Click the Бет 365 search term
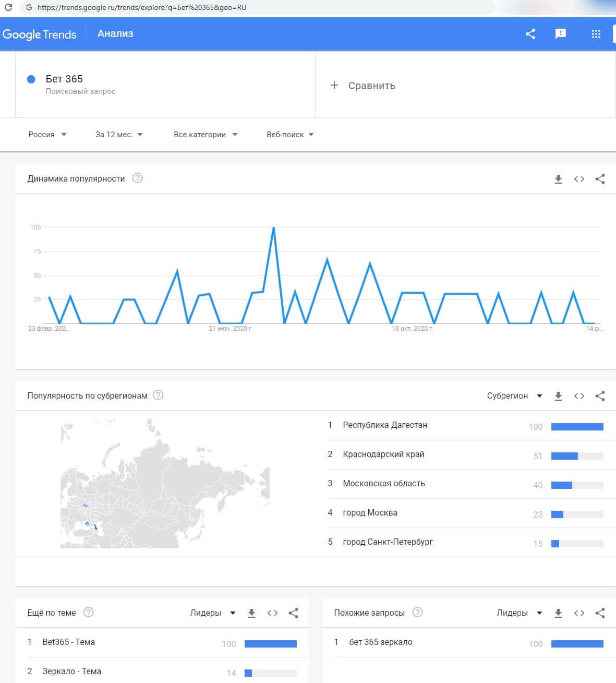616x683 pixels. pos(64,79)
